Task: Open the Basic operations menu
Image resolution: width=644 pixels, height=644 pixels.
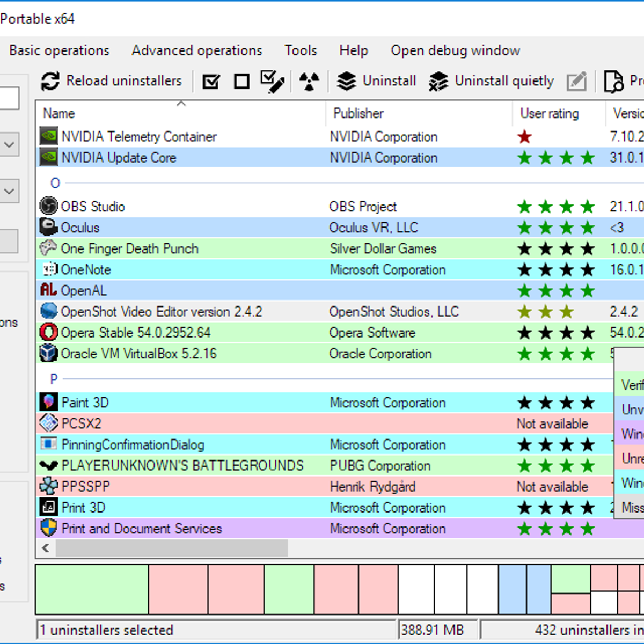Action: (x=59, y=50)
